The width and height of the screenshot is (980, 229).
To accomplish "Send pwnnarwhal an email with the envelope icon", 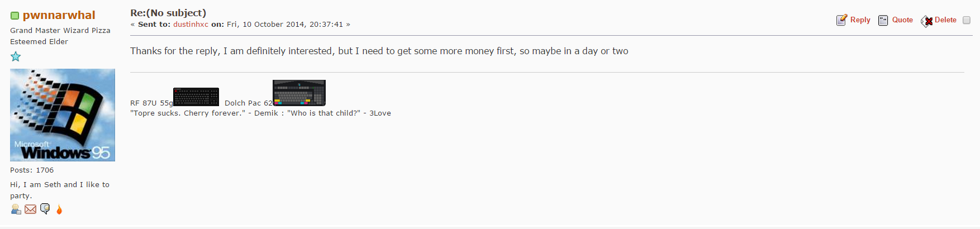I will [30, 209].
